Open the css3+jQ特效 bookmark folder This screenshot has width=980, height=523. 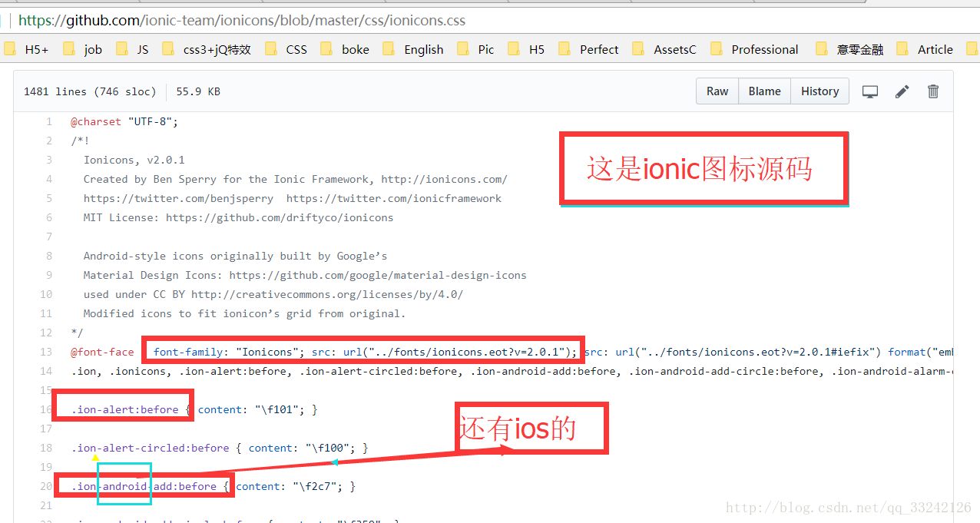point(207,49)
